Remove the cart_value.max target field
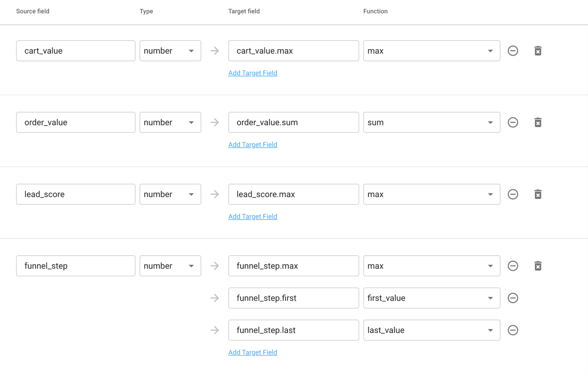Viewport: 588px width, 374px height. [x=513, y=51]
